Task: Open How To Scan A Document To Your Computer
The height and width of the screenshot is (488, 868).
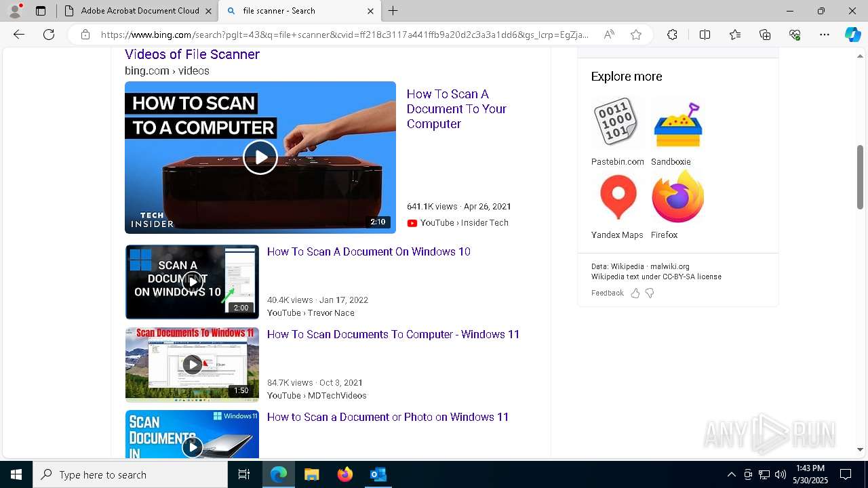Action: pyautogui.click(x=456, y=109)
